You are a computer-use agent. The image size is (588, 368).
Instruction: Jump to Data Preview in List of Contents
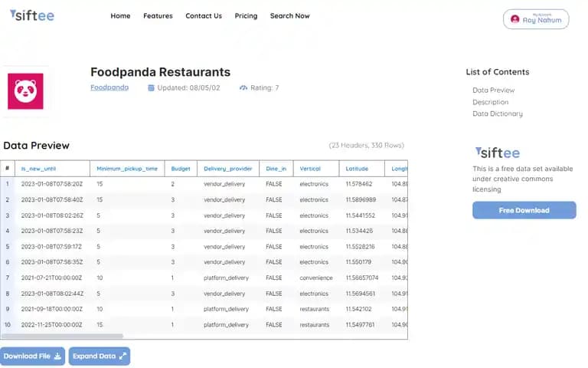(x=494, y=90)
